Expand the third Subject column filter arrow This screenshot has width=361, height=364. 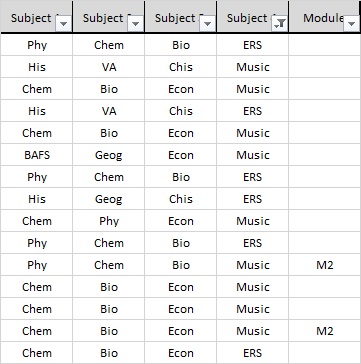pyautogui.click(x=207, y=23)
